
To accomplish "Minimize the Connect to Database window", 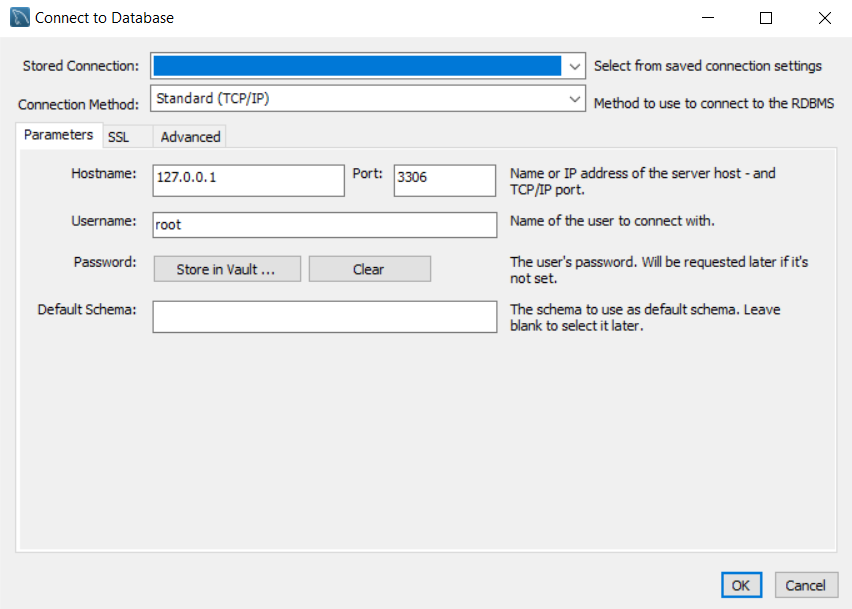I will pyautogui.click(x=707, y=17).
